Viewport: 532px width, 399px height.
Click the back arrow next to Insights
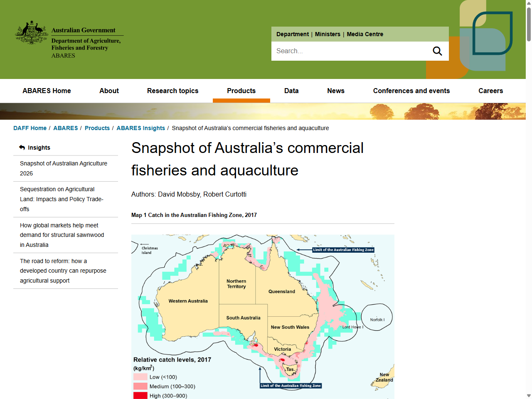coord(21,147)
